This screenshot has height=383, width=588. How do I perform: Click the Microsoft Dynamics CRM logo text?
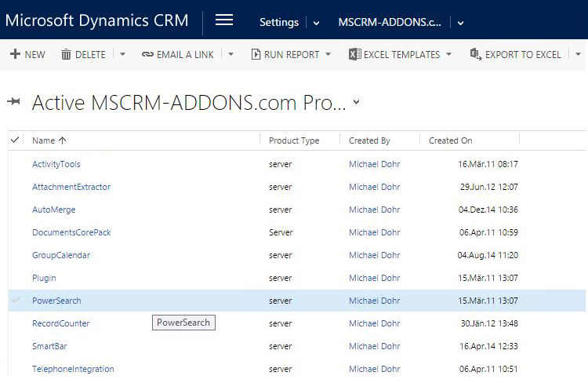(x=96, y=20)
